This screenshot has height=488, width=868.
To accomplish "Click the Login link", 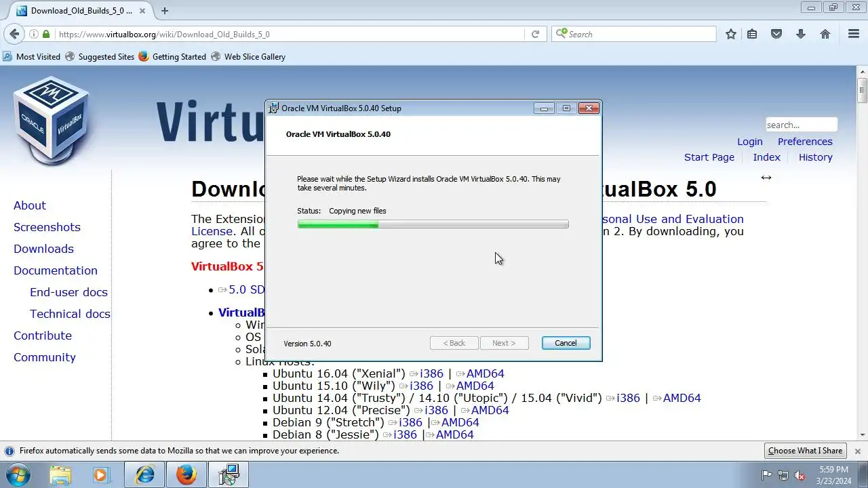I will click(x=750, y=142).
